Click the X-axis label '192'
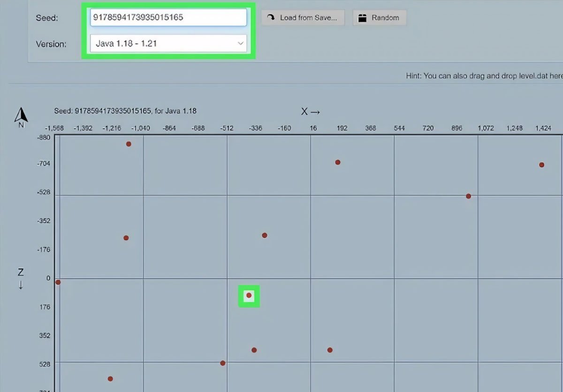This screenshot has height=392, width=563. 342,128
